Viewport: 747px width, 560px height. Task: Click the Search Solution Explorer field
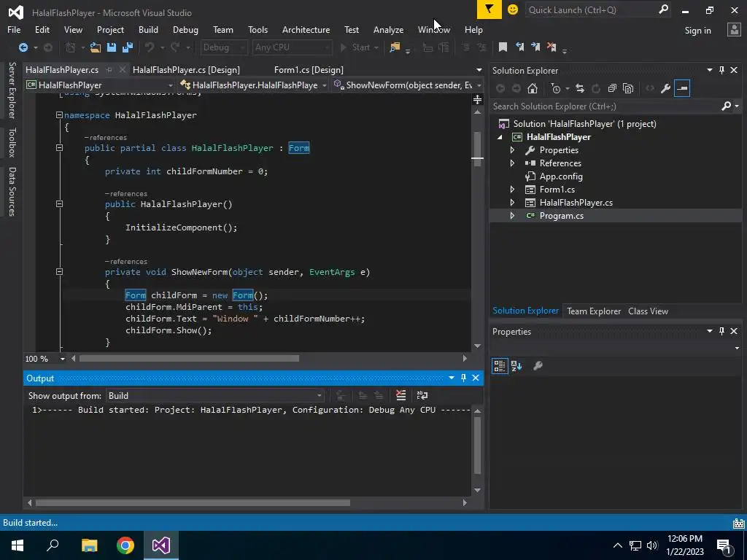[614, 106]
